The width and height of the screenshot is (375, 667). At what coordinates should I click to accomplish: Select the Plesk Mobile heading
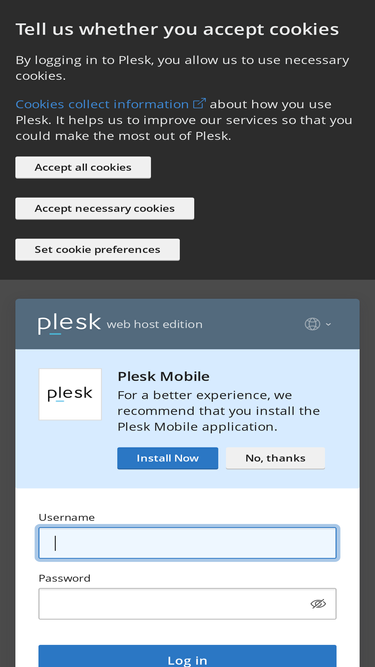tap(164, 376)
